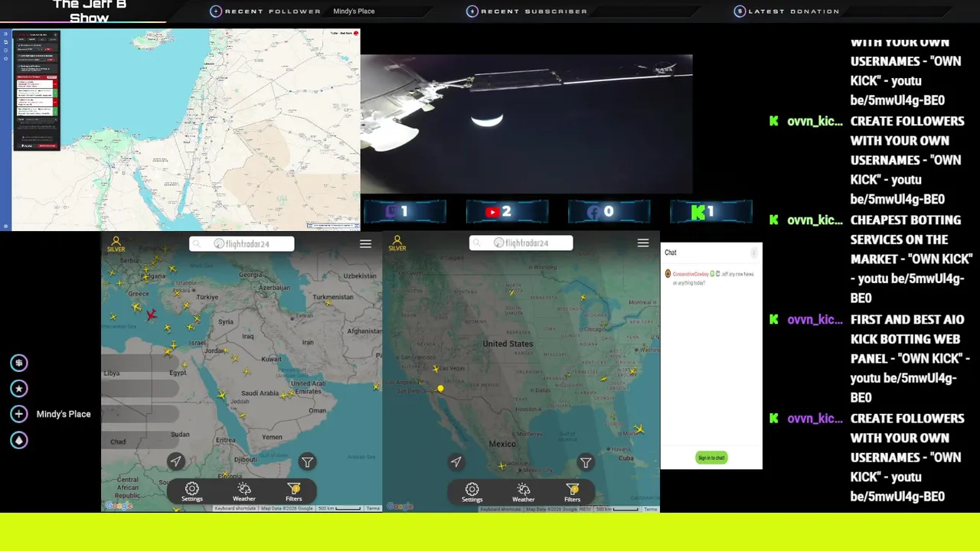Click the Twitch viewer counter showing 1
The image size is (980, 551).
[x=405, y=212]
